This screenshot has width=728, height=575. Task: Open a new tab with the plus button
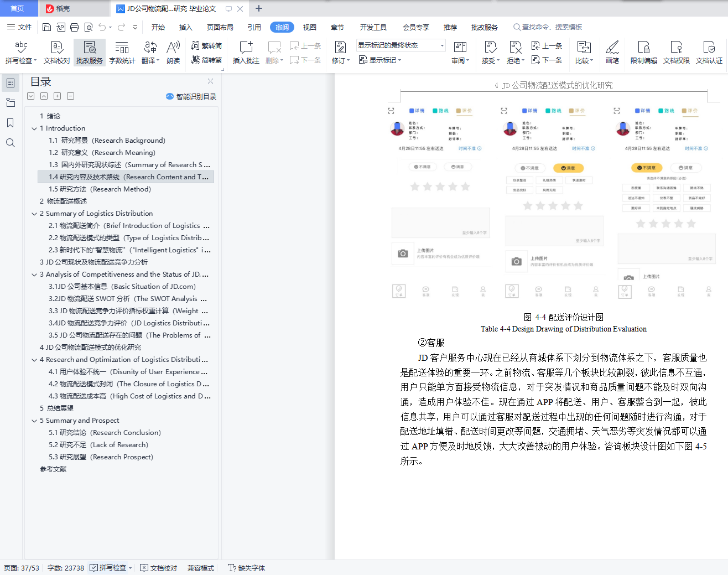click(258, 8)
